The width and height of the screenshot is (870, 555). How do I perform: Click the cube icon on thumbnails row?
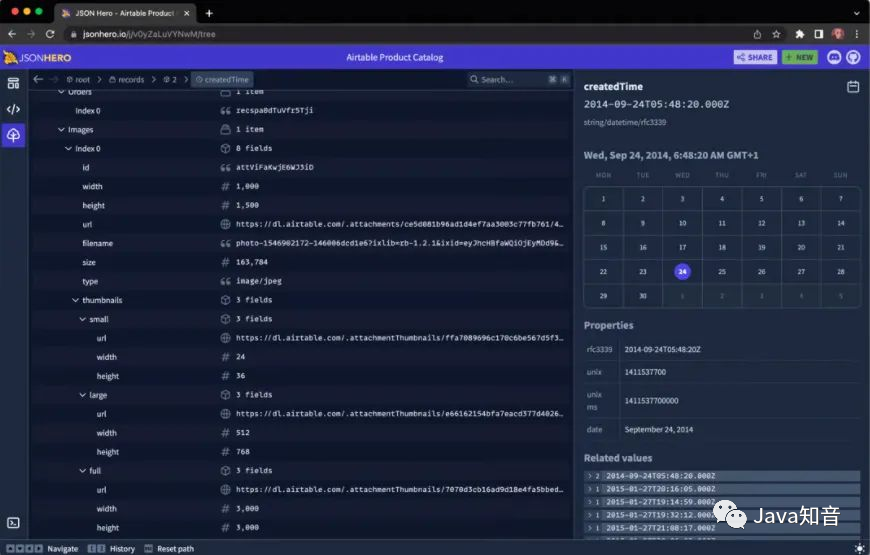tap(225, 300)
